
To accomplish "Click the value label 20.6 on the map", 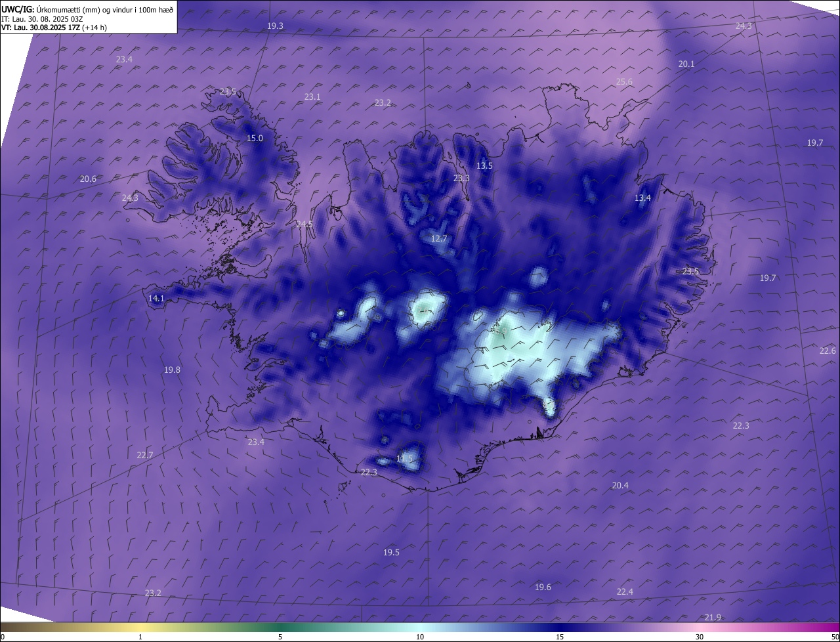I will coord(88,179).
